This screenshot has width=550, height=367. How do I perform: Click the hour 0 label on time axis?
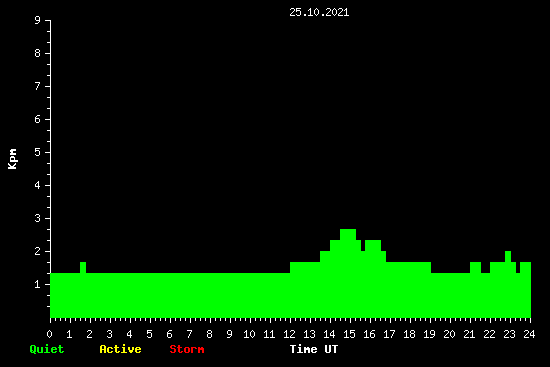pyautogui.click(x=49, y=334)
